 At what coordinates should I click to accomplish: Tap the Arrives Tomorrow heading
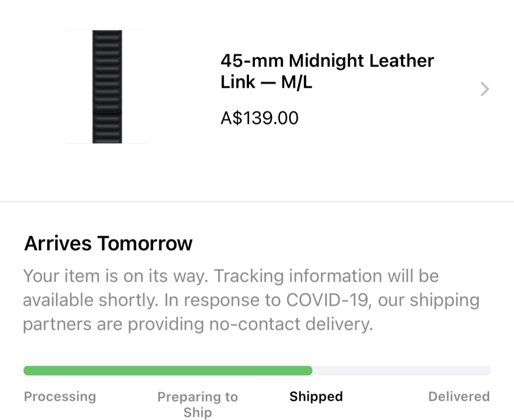tap(108, 243)
